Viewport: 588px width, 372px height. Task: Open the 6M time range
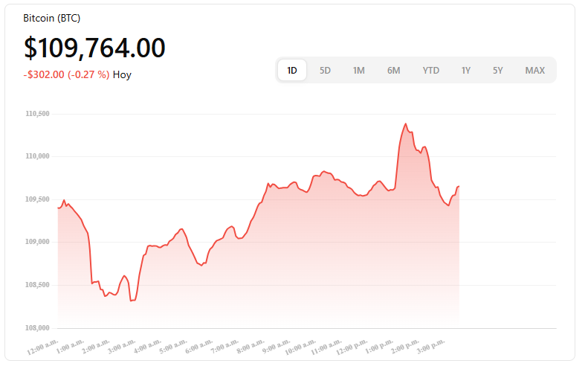(393, 71)
